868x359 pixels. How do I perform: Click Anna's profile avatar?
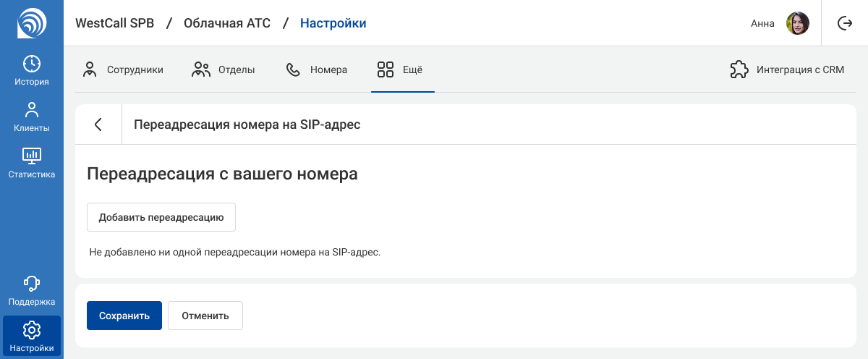[798, 23]
